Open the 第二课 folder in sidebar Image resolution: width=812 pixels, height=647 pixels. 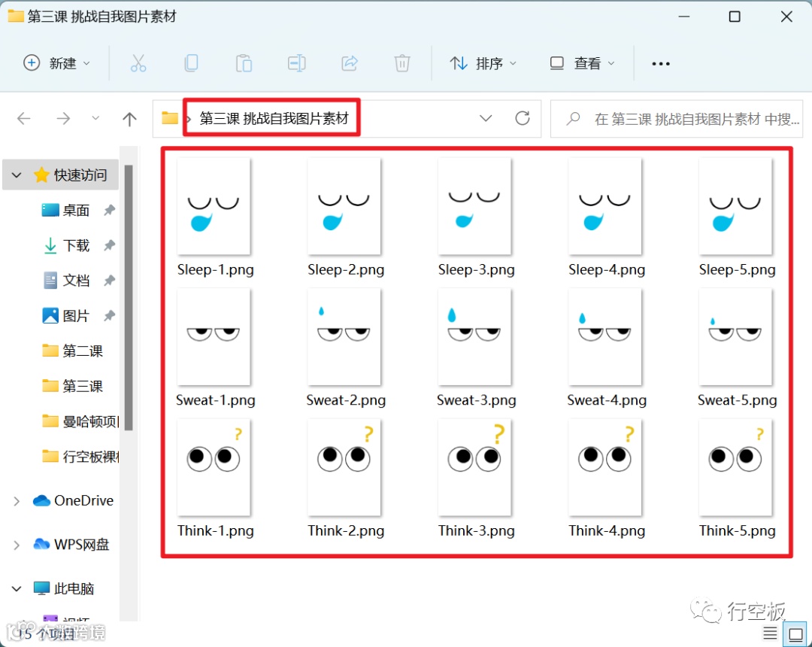(x=72, y=351)
